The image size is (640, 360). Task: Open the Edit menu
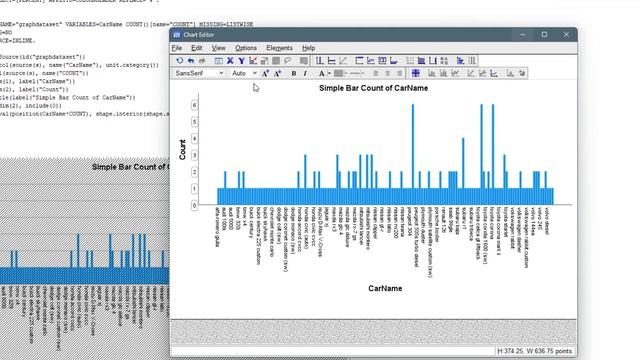point(197,48)
